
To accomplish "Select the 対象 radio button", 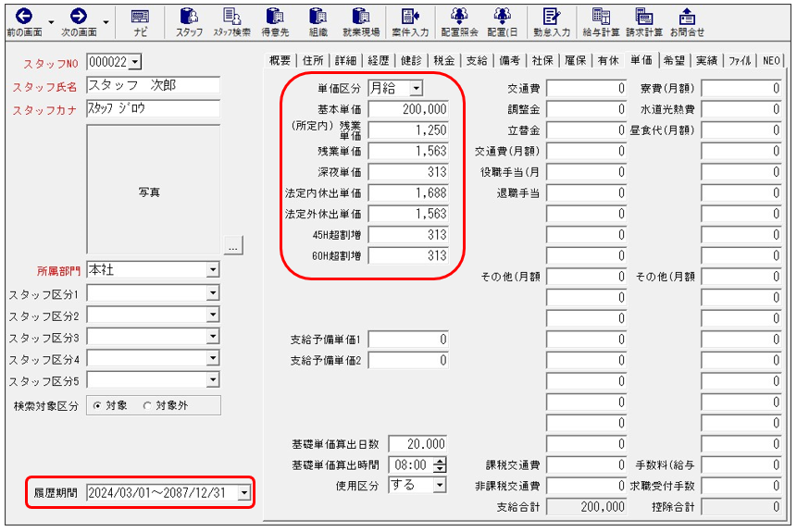I will pyautogui.click(x=97, y=405).
